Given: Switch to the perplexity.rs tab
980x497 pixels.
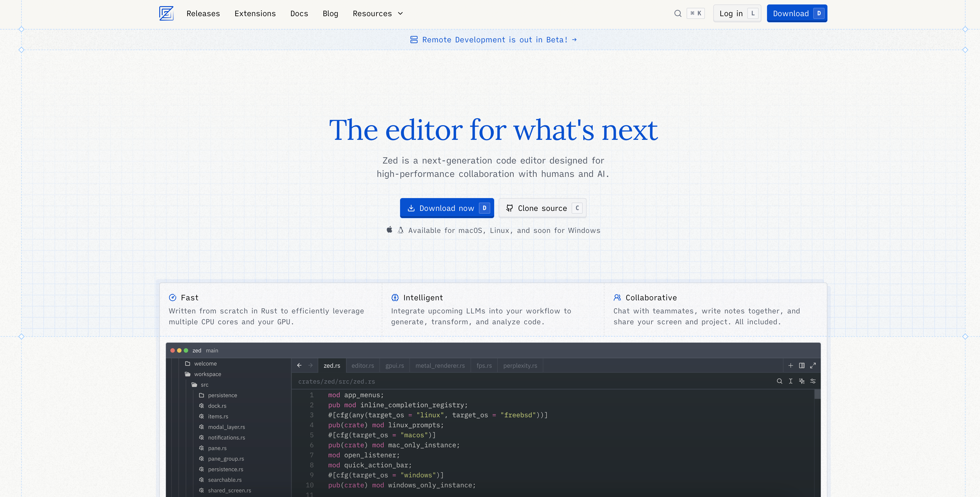Looking at the screenshot, I should point(520,365).
